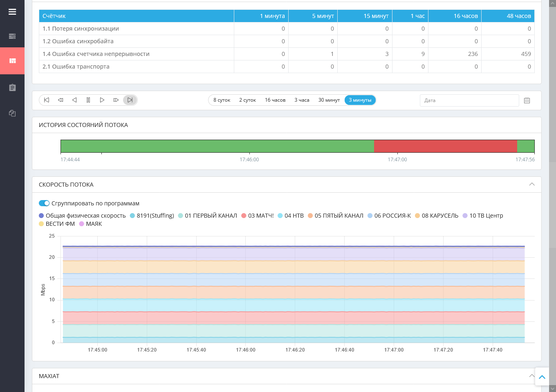Click the skip-to-end live control
556x392 pixels.
tap(130, 100)
